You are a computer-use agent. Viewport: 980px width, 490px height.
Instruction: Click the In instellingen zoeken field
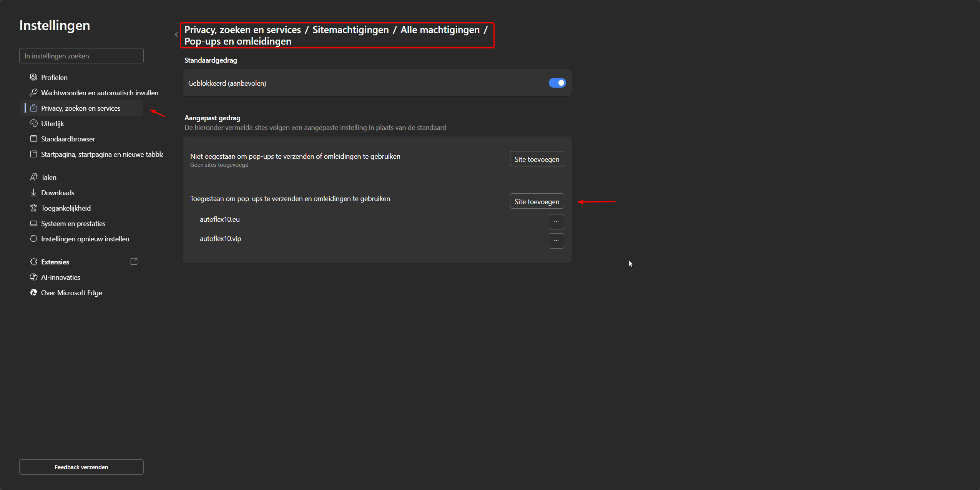81,56
